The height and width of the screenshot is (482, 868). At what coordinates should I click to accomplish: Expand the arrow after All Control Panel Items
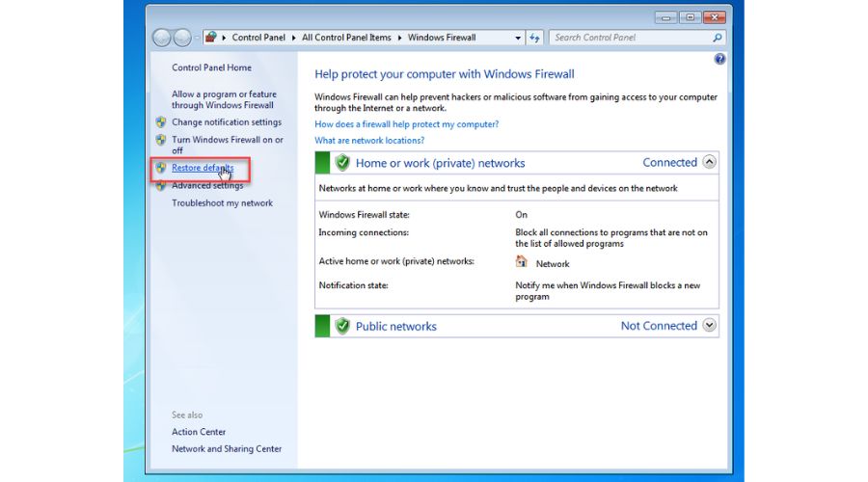click(399, 38)
